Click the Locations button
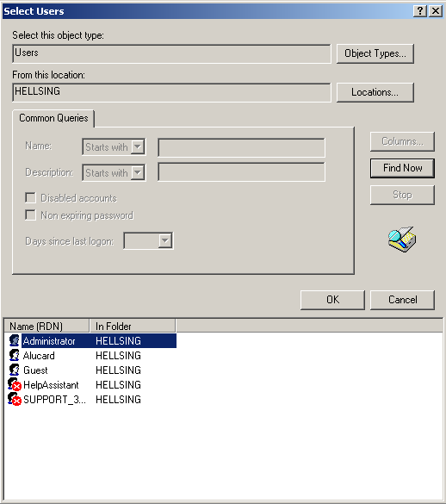446x504 pixels. point(375,92)
